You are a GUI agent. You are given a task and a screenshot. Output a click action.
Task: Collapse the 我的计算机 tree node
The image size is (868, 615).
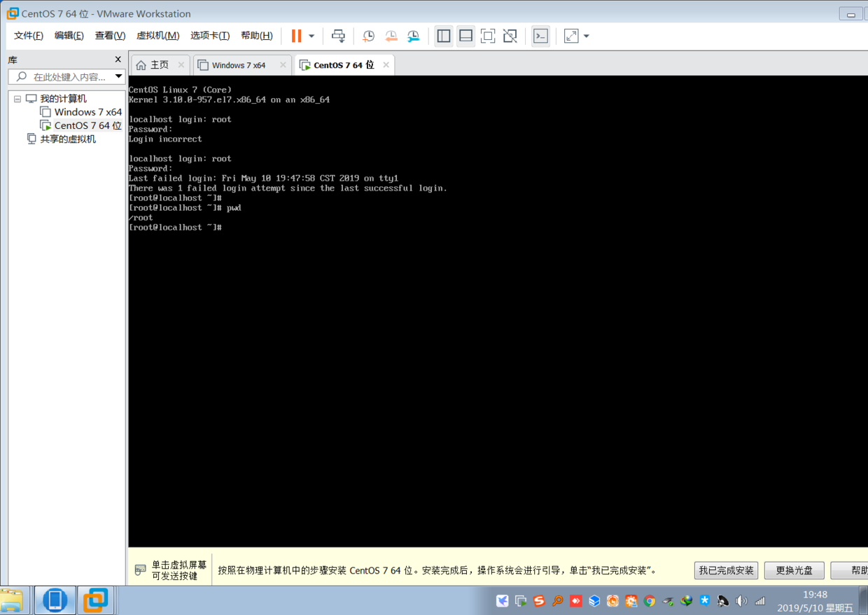[17, 98]
